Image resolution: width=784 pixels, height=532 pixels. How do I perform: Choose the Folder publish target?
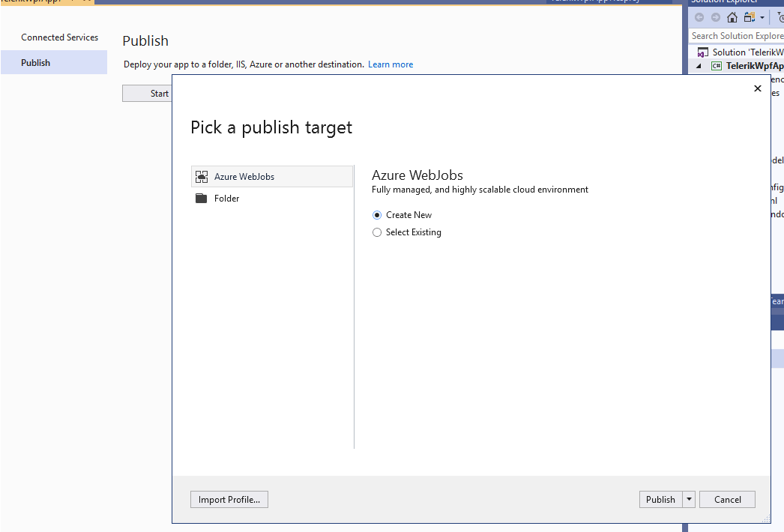point(271,199)
